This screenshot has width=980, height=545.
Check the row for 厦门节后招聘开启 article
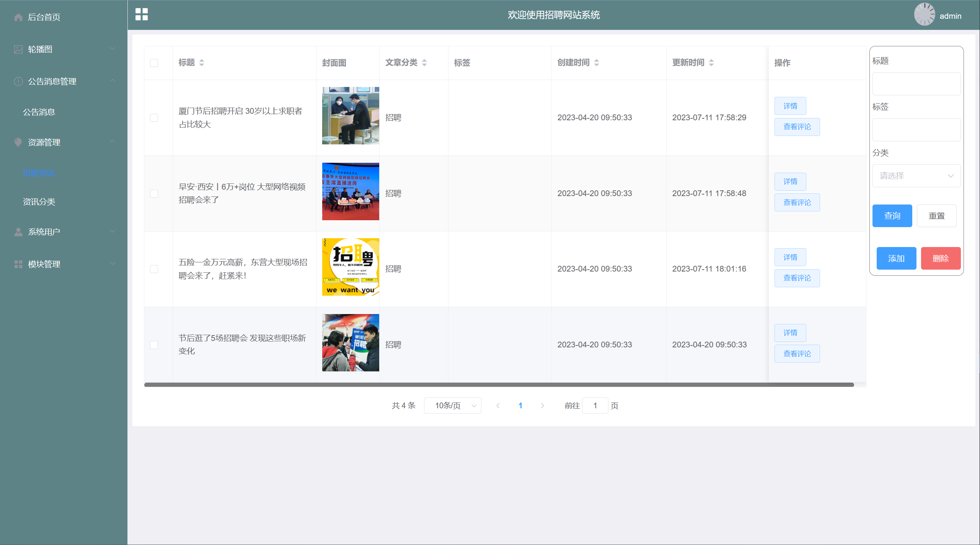pyautogui.click(x=154, y=118)
